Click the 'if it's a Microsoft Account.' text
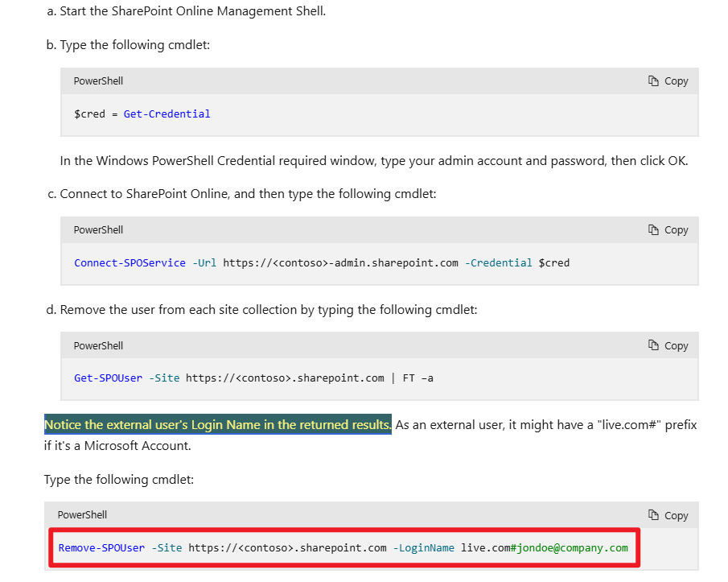This screenshot has height=582, width=728. click(x=117, y=446)
